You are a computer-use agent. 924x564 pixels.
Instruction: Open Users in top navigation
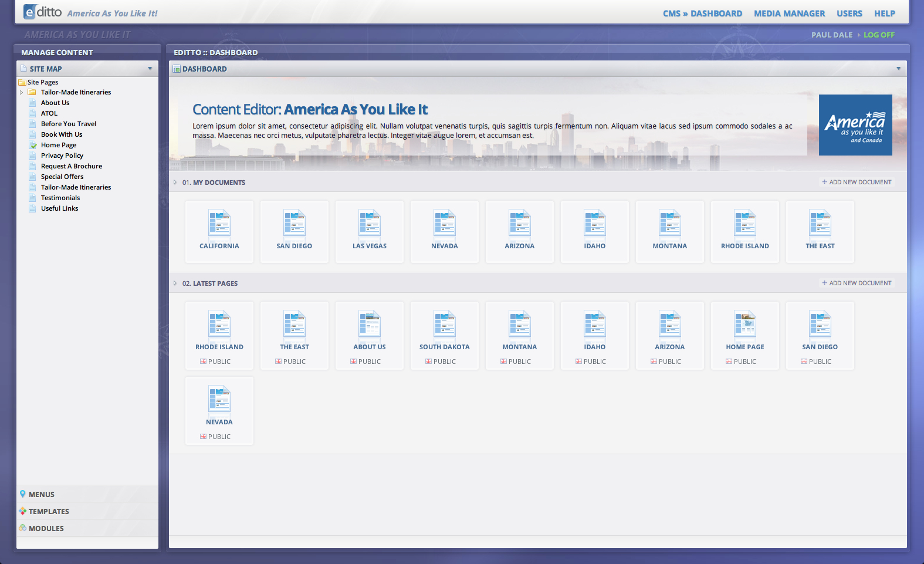tap(849, 13)
